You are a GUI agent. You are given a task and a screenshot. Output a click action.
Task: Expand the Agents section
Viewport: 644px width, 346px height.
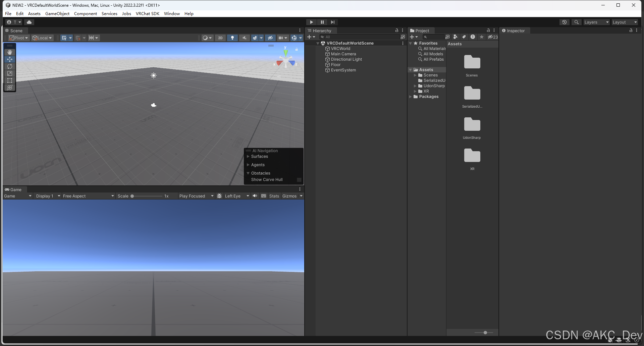pyautogui.click(x=248, y=165)
